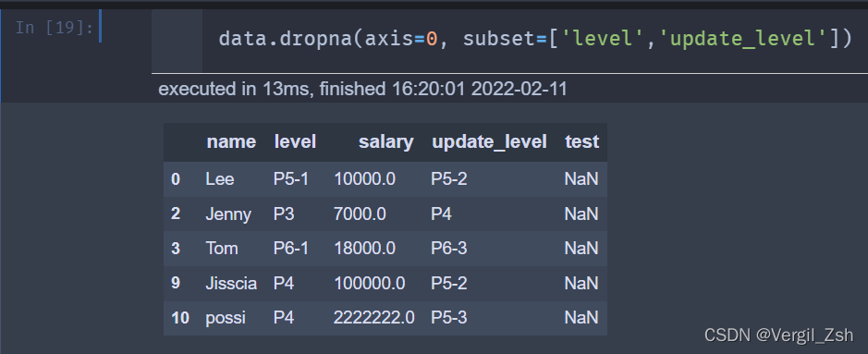Viewport: 868px width, 354px height.
Task: Click the 7000.0 salary value
Action: tap(360, 214)
